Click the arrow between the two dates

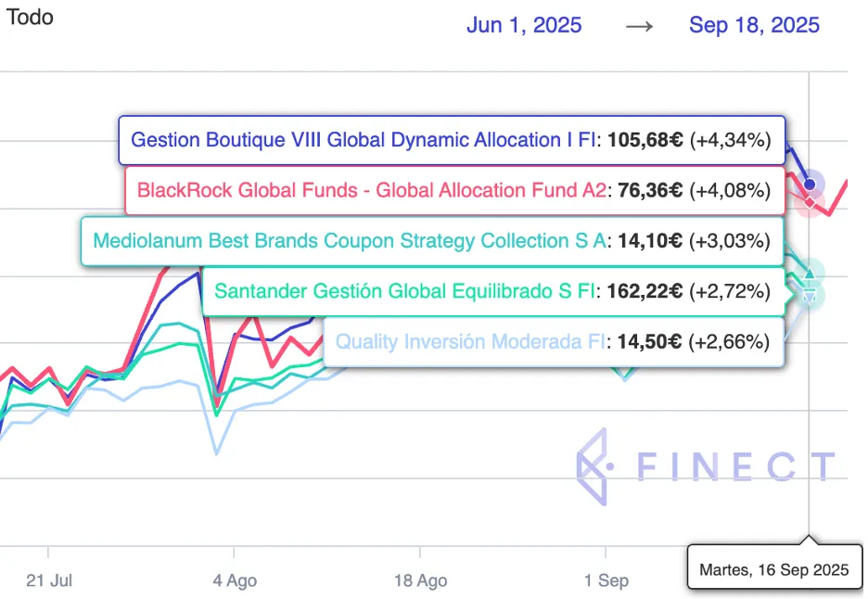pos(639,25)
